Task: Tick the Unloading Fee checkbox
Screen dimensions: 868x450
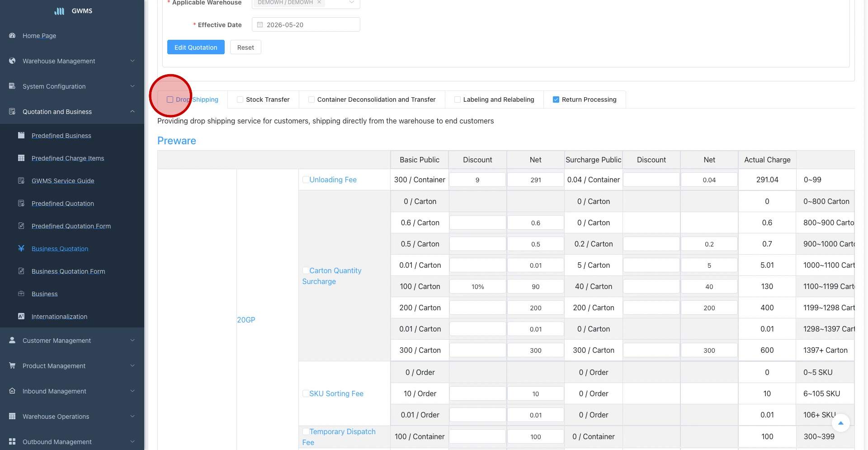Action: coord(306,180)
